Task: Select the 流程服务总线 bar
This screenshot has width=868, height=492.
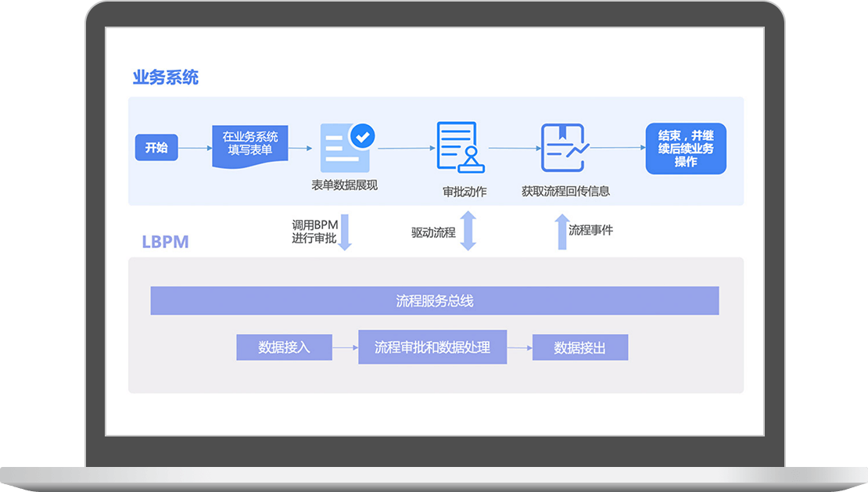Action: coord(434,301)
